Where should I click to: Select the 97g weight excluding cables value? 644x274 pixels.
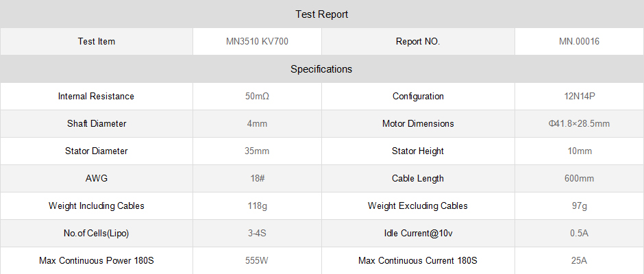579,206
